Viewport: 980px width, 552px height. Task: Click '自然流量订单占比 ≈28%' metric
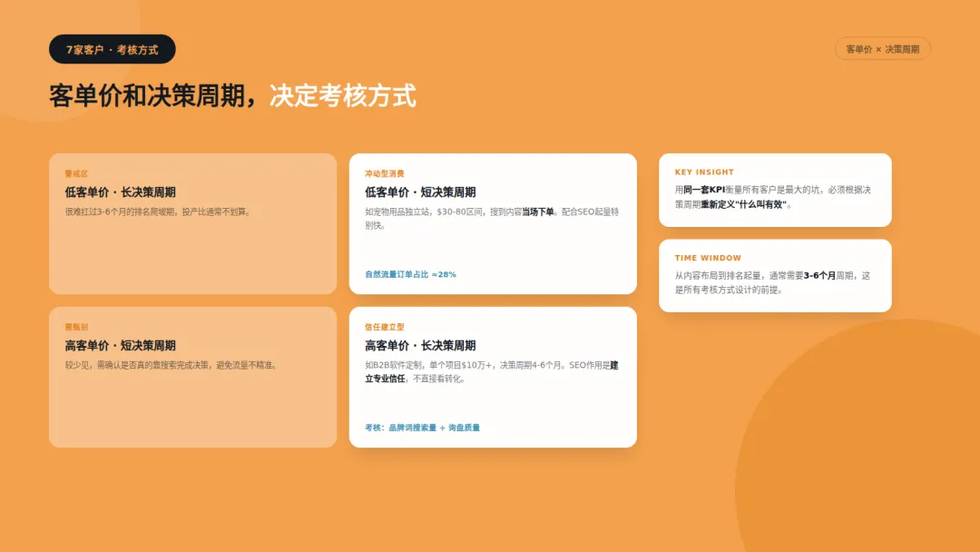pyautogui.click(x=411, y=274)
